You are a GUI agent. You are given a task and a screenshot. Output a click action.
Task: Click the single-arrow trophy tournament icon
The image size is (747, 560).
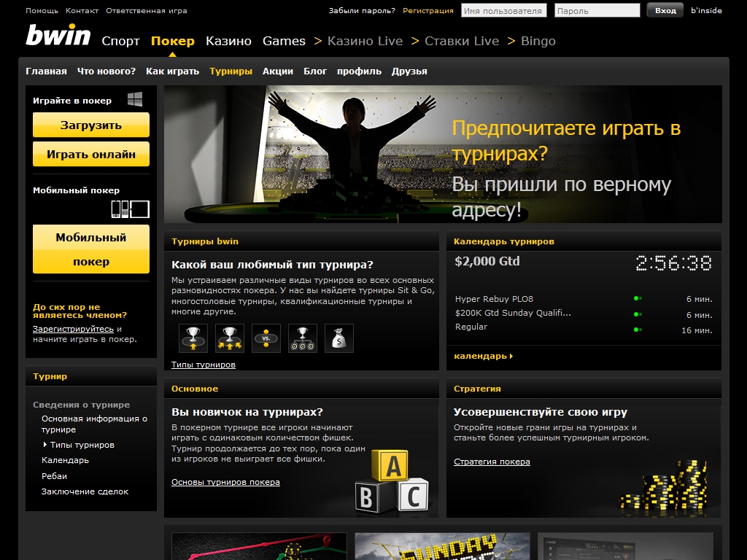[x=193, y=338]
